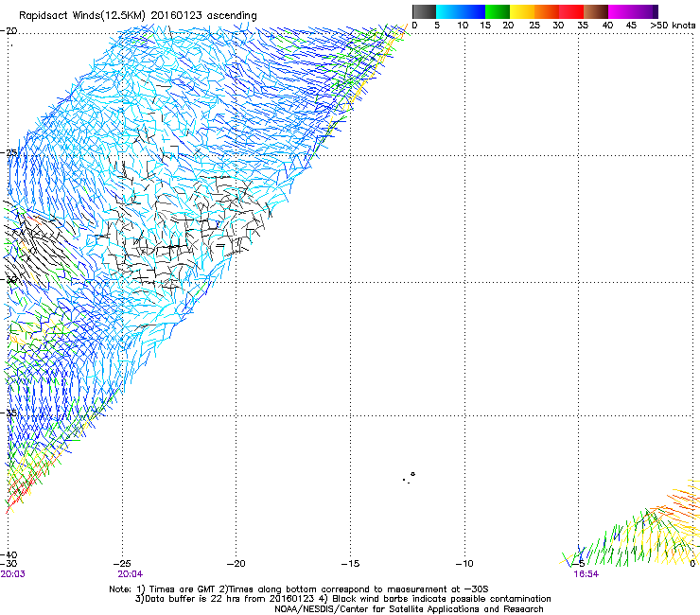700x615 pixels.
Task: Click the '40' legend scale label
Action: pos(607,26)
